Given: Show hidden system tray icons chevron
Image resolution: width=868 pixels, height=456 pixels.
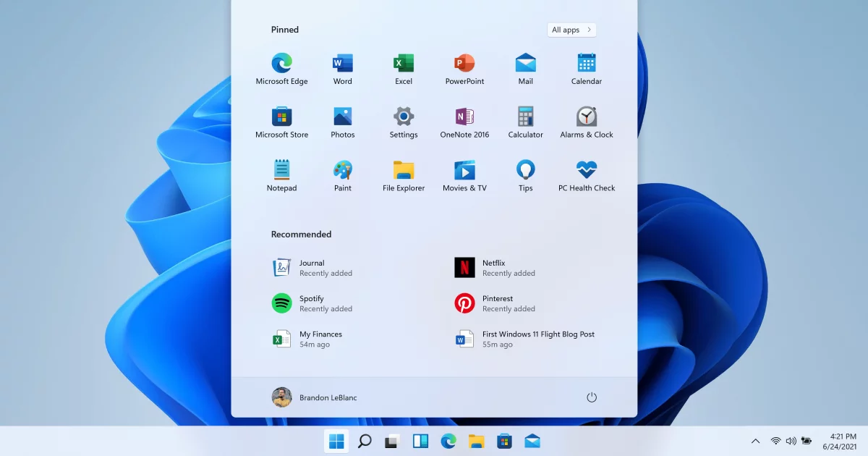Looking at the screenshot, I should (755, 441).
